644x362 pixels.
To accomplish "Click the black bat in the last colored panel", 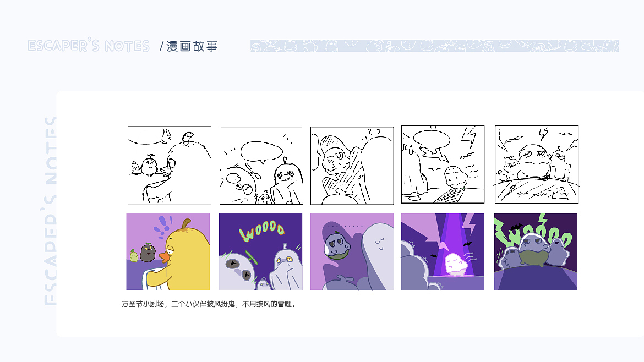I will click(x=516, y=227).
